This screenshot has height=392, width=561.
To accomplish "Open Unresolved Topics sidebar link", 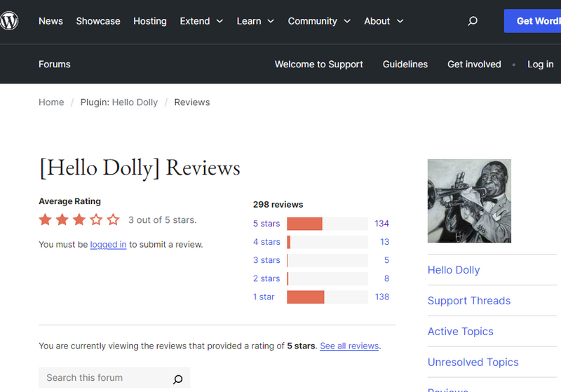I will pos(473,363).
